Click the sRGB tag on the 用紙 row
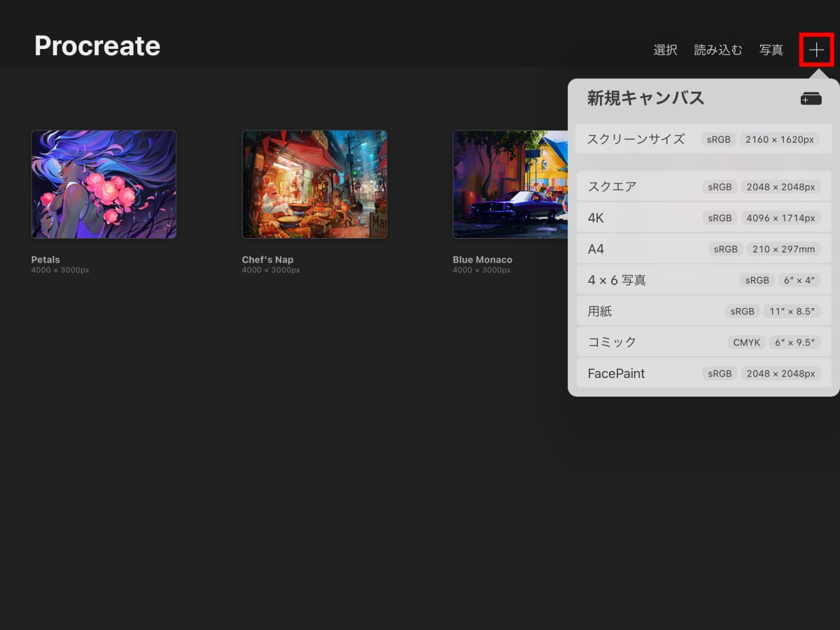 coord(742,311)
